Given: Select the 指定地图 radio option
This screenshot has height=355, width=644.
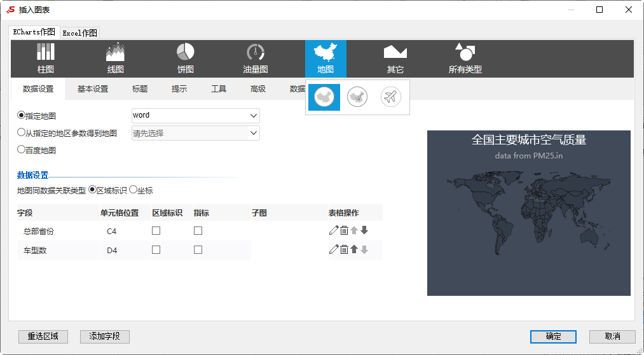Looking at the screenshot, I should [x=21, y=115].
